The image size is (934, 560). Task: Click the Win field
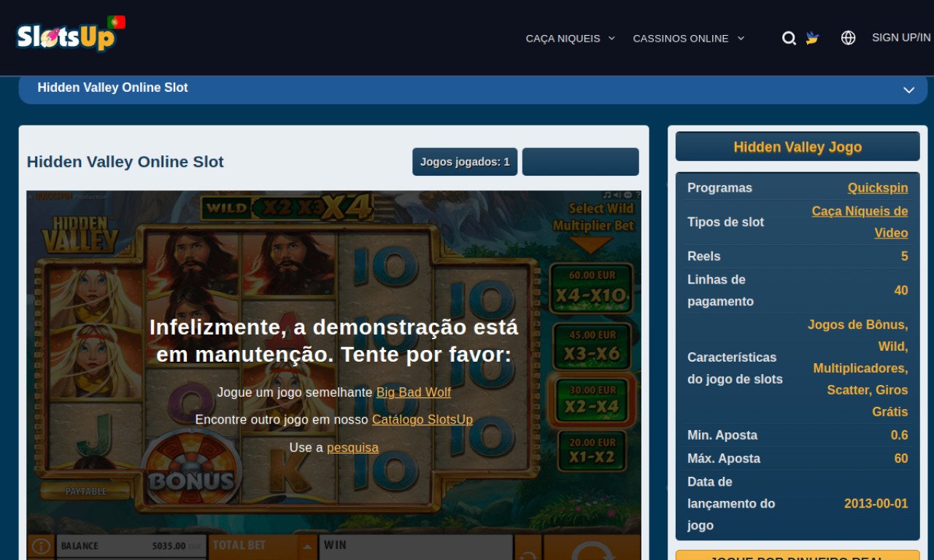coord(416,547)
